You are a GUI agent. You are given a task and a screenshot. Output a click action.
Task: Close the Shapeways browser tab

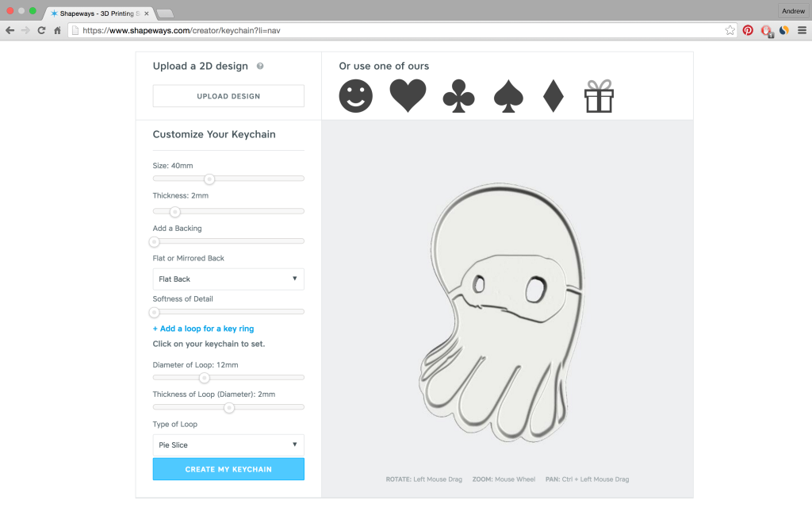coord(147,13)
